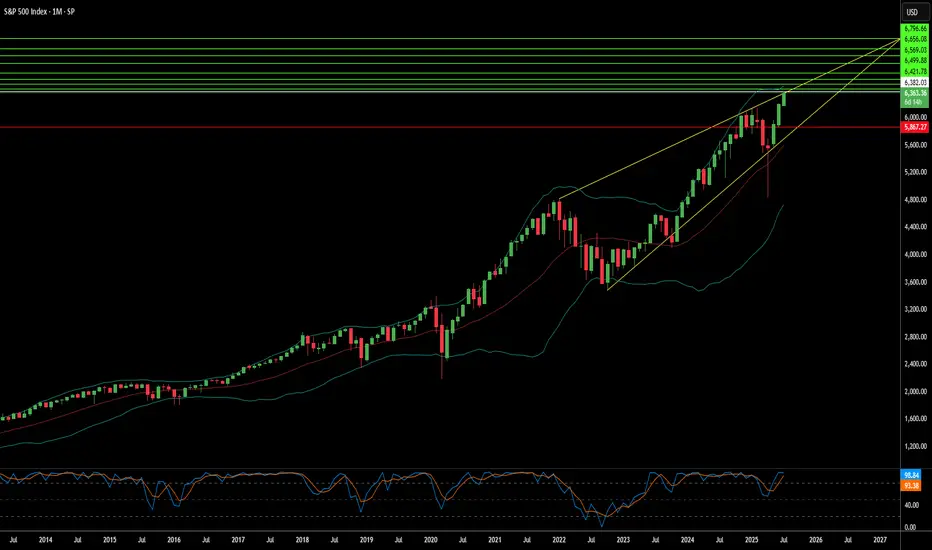Click the 40.00 oscillator axis tick
This screenshot has height=550, width=932.
click(x=910, y=505)
